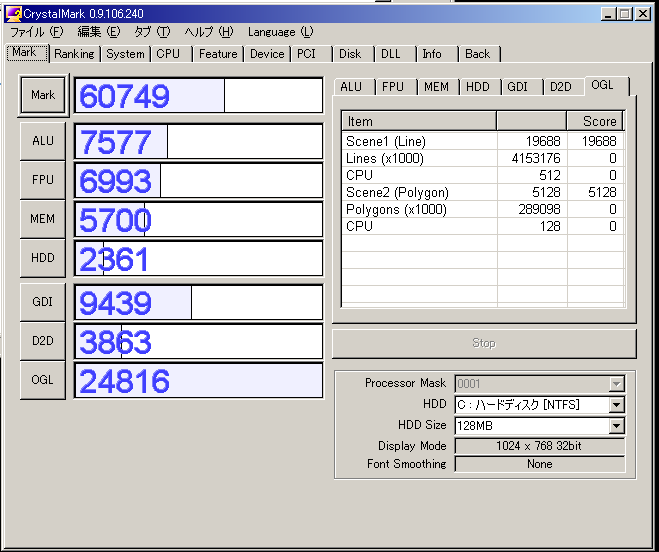Click the FPU score bar 6993
Image resolution: width=659 pixels, height=552 pixels.
click(x=199, y=180)
